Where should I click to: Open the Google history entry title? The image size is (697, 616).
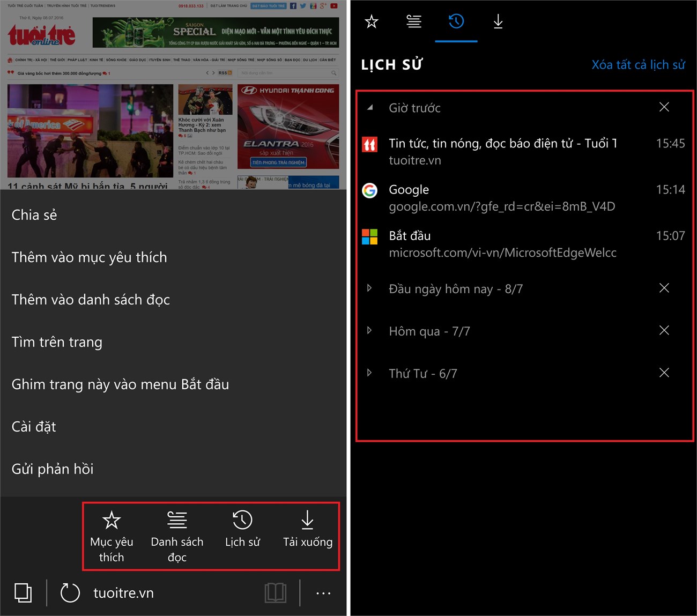coord(409,190)
